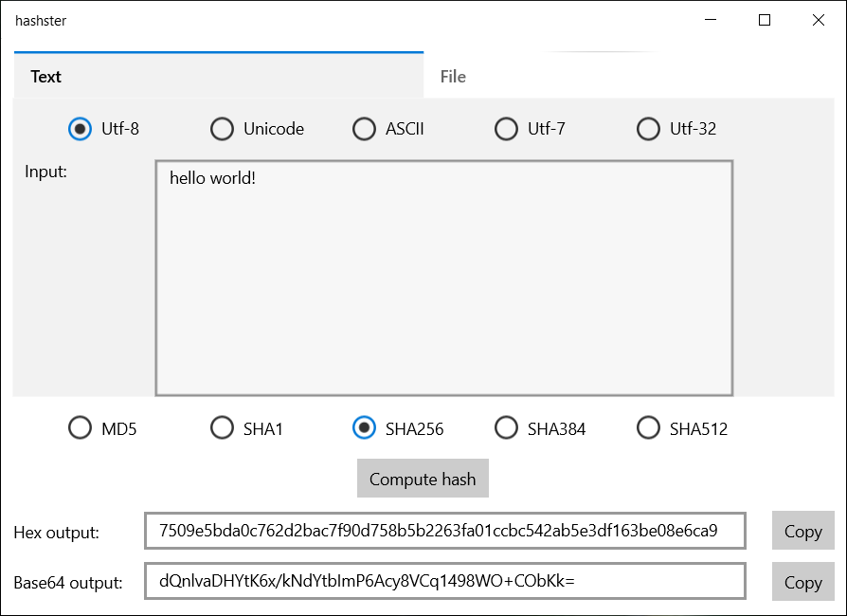Open the File tab
847x616 pixels.
click(x=453, y=77)
